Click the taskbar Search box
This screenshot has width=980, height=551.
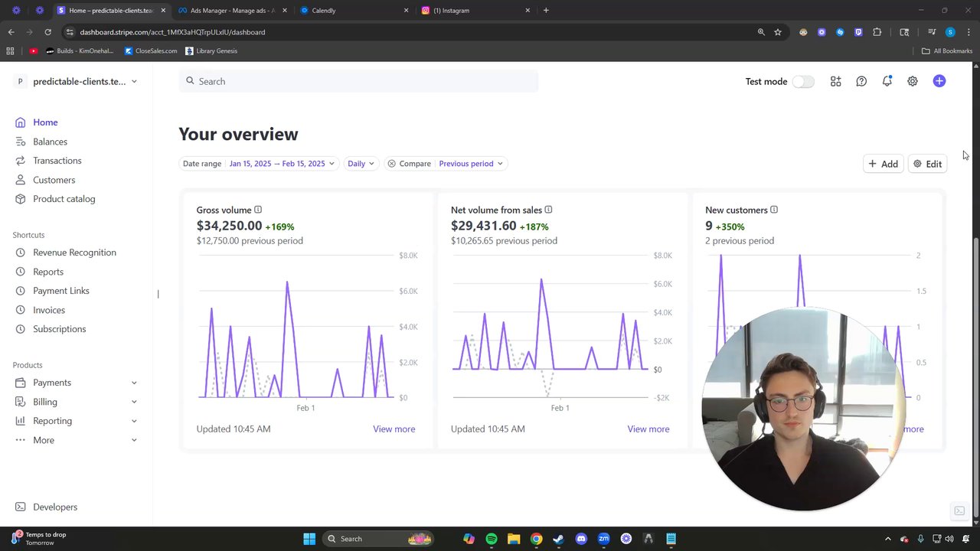pos(379,539)
